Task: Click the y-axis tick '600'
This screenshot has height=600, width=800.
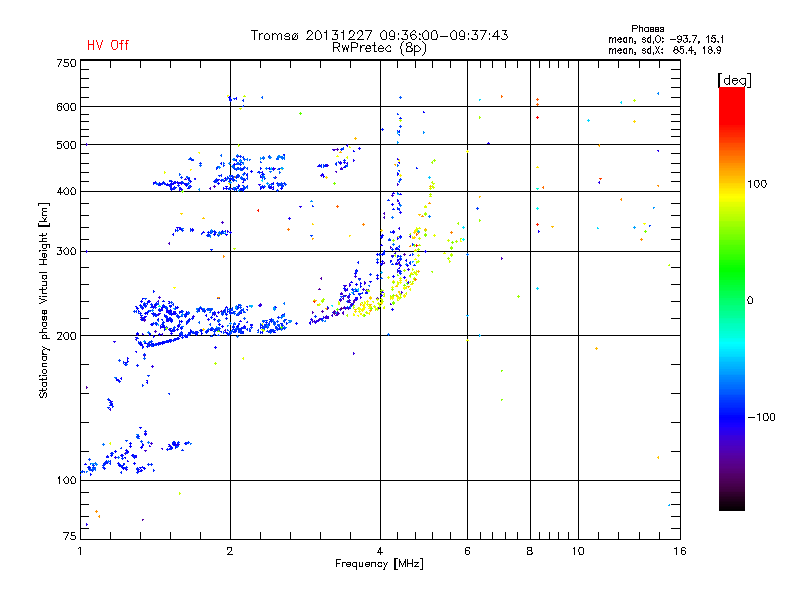Action: tap(66, 107)
